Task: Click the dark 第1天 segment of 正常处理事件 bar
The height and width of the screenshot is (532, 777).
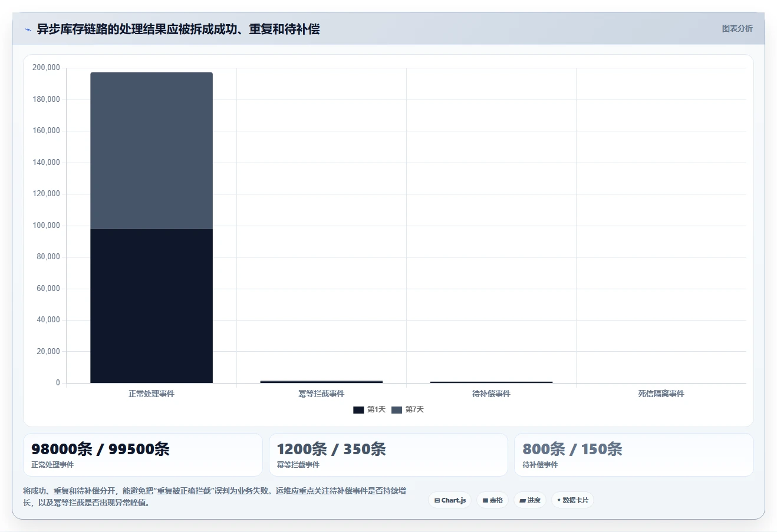Action: pyautogui.click(x=152, y=306)
